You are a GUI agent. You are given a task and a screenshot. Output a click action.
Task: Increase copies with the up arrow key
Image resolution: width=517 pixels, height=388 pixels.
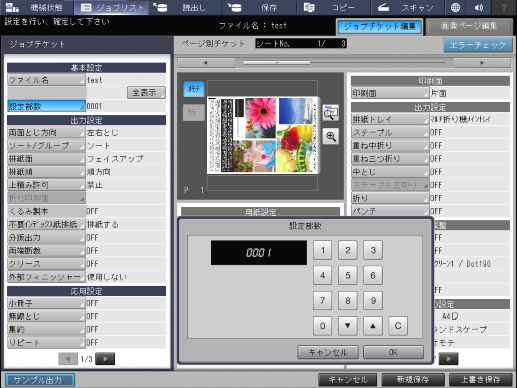tap(373, 326)
